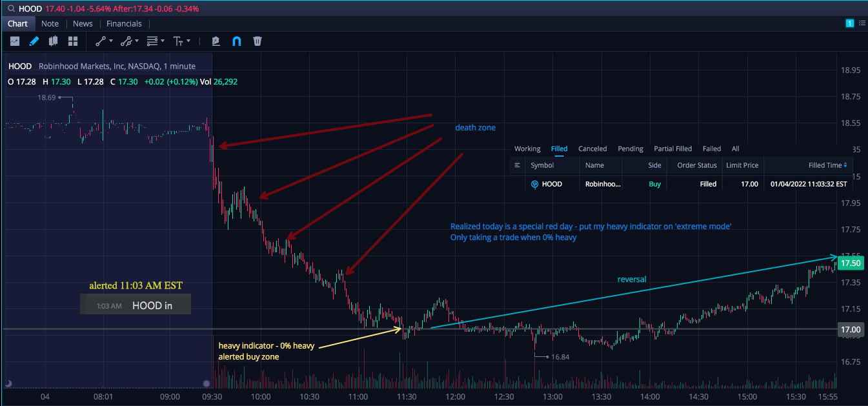
Task: Click the drawing template pen icon
Action: (216, 41)
